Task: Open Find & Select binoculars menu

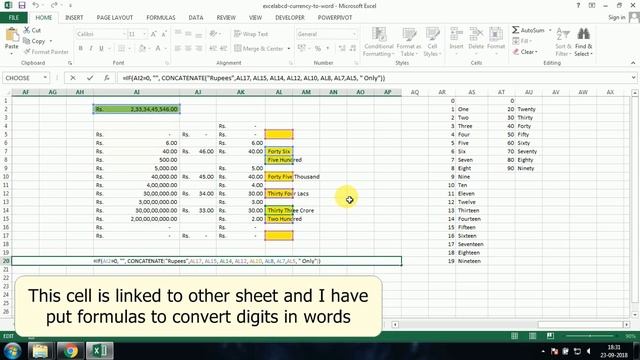Action: coord(583,42)
